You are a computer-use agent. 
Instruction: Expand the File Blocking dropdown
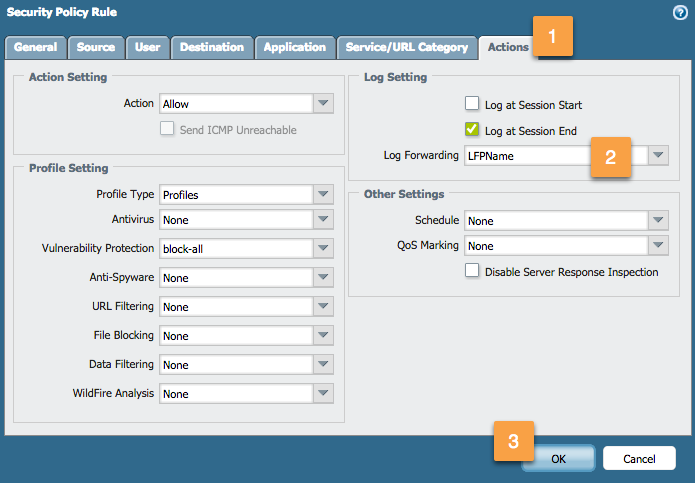pyautogui.click(x=322, y=335)
